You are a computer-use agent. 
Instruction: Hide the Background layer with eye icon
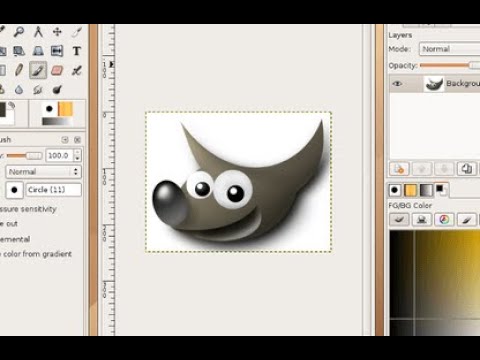(x=397, y=84)
